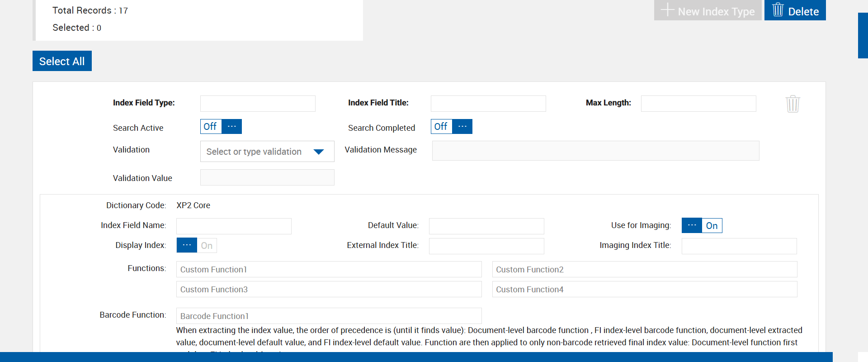Click the trash icon beside Max Length

coord(793,104)
